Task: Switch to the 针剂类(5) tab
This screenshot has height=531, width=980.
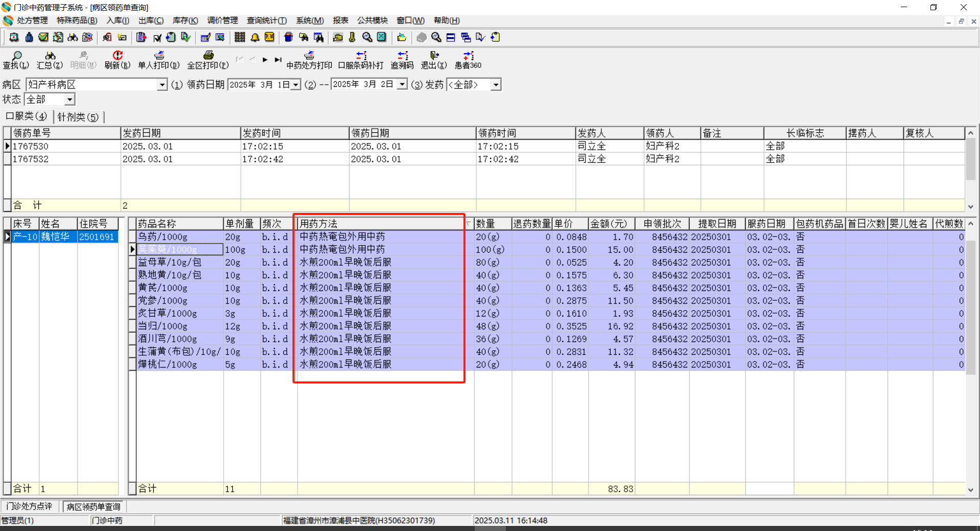Action: [78, 117]
